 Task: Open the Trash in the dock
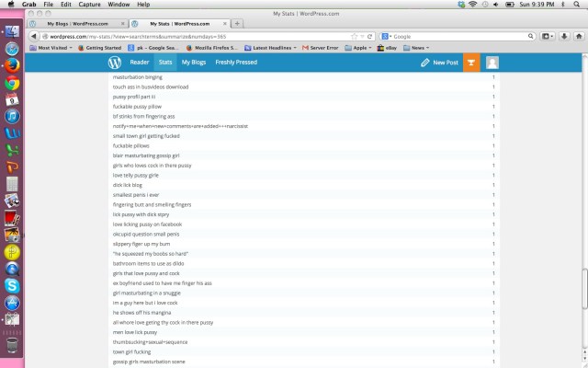point(12,345)
